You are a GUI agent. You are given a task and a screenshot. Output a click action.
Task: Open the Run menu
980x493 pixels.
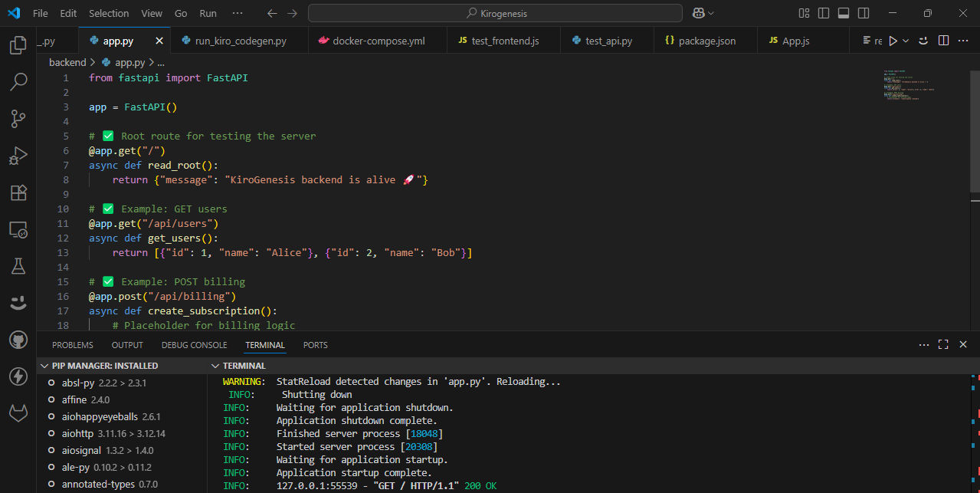208,13
